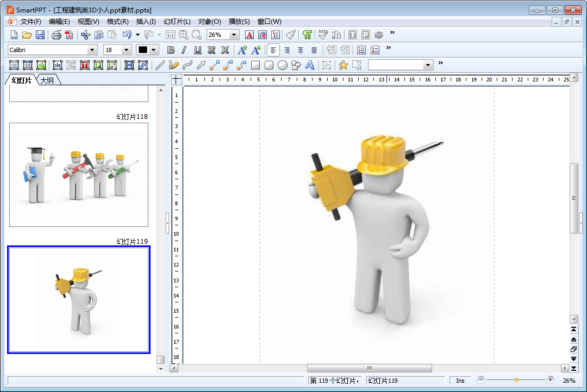Open the font color dropdown arrow
587x392 pixels.
point(153,50)
